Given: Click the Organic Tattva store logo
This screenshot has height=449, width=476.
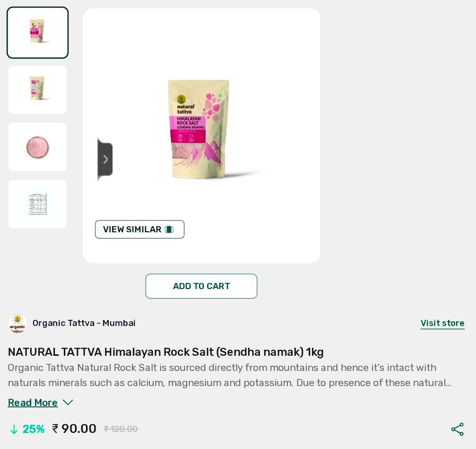Looking at the screenshot, I should (x=17, y=323).
